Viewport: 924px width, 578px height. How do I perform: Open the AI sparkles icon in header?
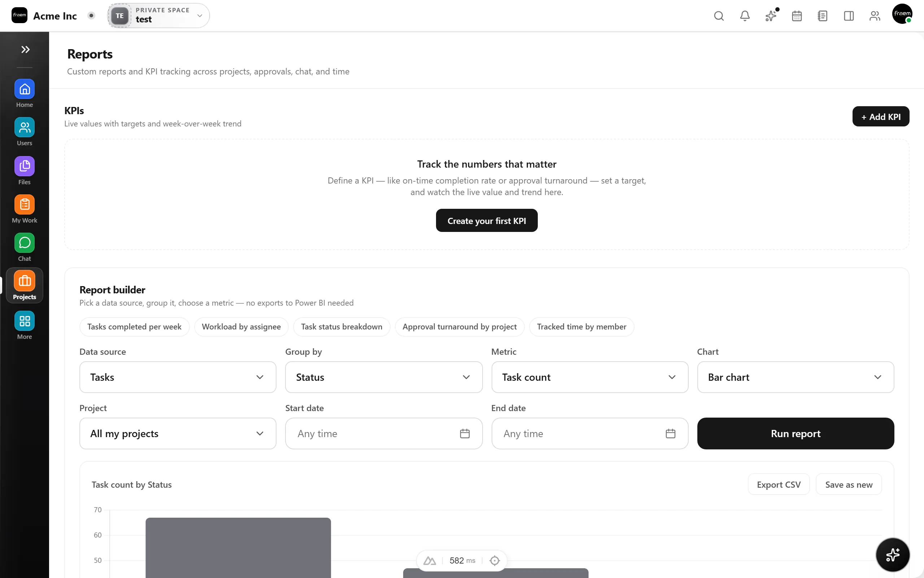click(x=771, y=16)
